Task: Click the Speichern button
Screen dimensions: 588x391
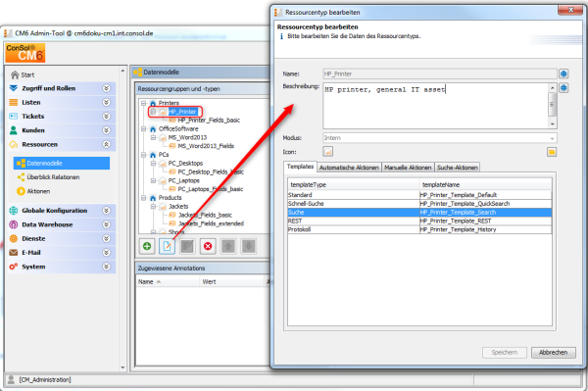Action: 505,353
